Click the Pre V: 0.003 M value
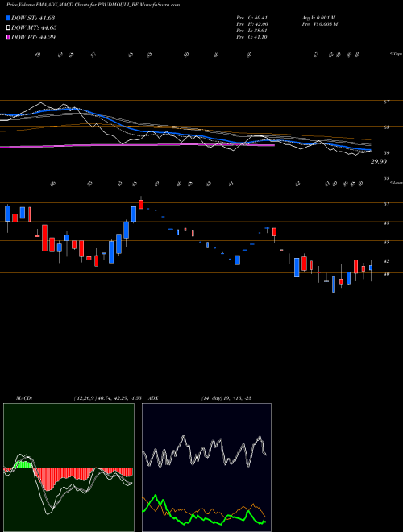 pos(320,24)
